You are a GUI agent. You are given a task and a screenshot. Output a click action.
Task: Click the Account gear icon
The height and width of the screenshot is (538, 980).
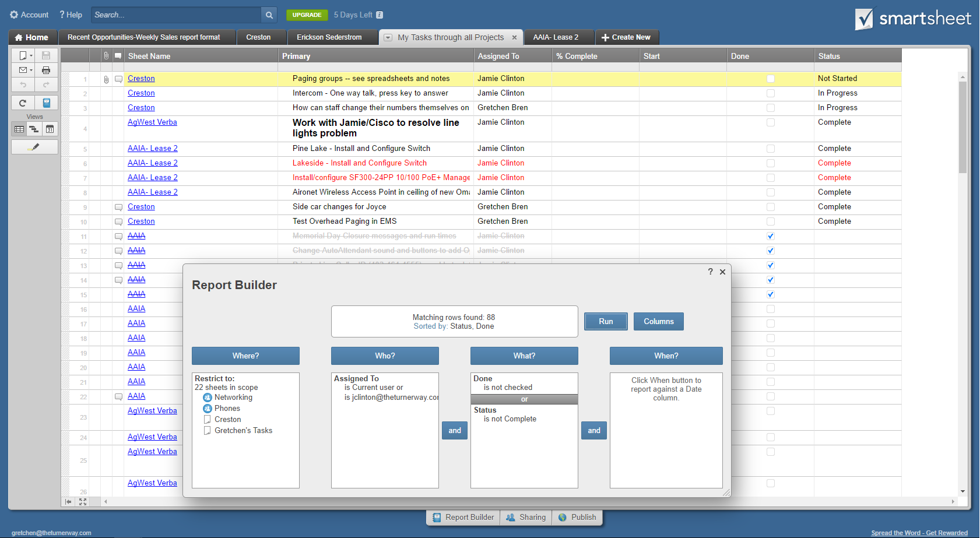click(14, 15)
